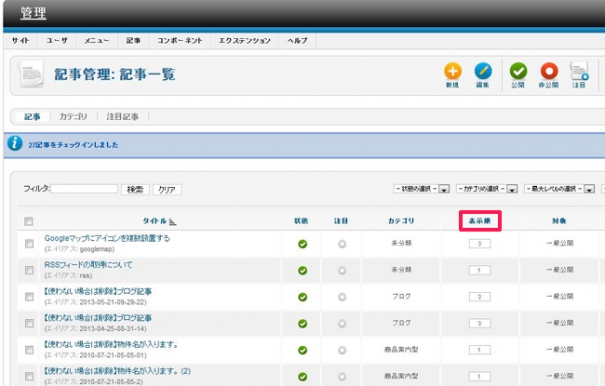Check the box for 物件名が入ります。(2) article
The width and height of the screenshot is (605, 386).
click(x=29, y=376)
